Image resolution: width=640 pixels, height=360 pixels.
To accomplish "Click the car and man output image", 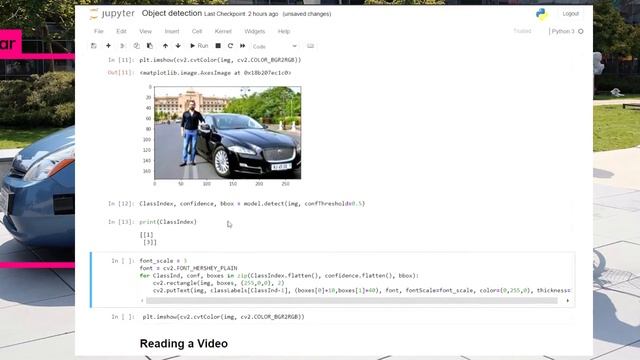I will 228,133.
